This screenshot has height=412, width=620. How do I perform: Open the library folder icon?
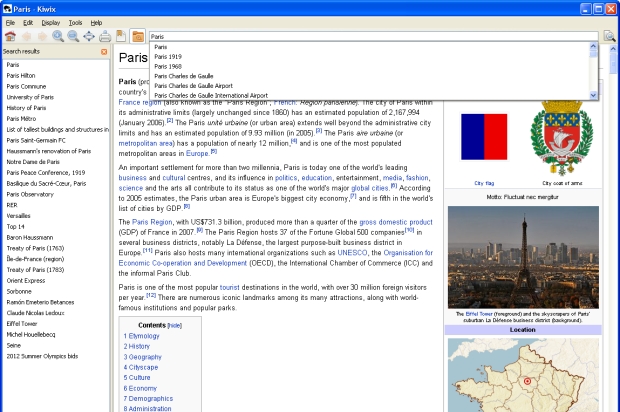click(x=138, y=36)
